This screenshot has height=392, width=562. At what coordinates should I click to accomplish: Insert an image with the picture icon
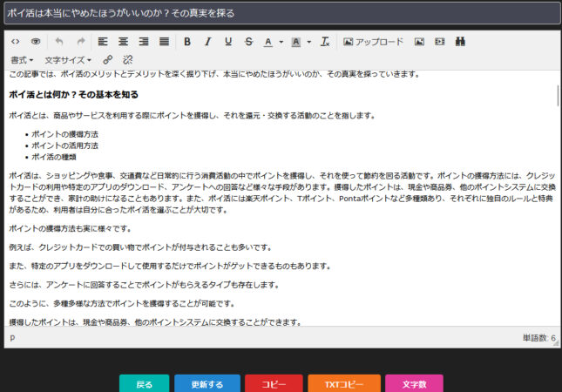(x=419, y=42)
